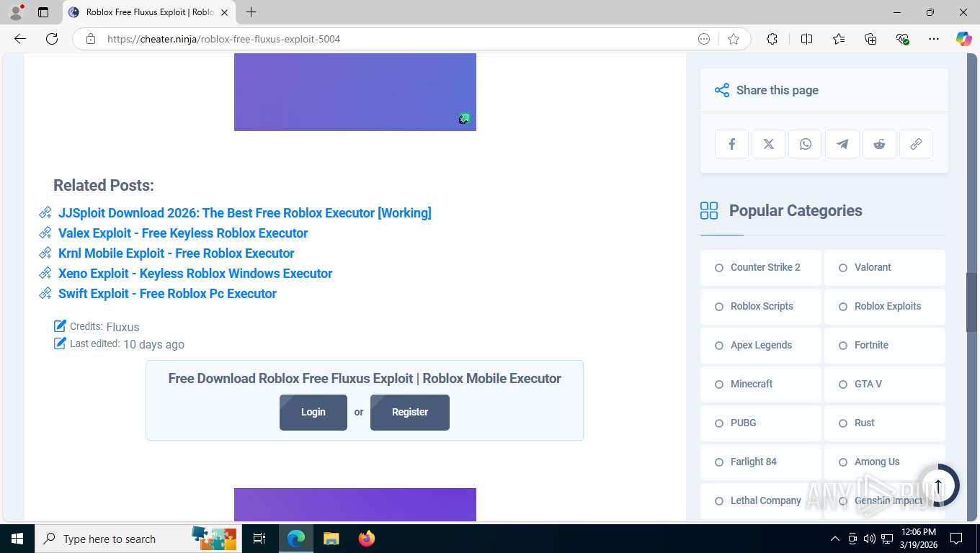The height and width of the screenshot is (553, 980).
Task: Open tab actions menu icon
Action: tap(43, 12)
